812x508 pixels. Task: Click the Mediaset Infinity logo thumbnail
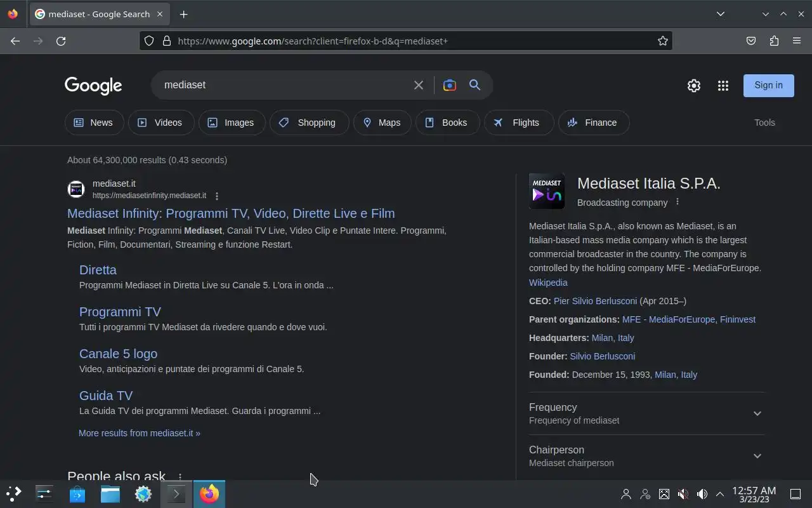click(x=547, y=191)
